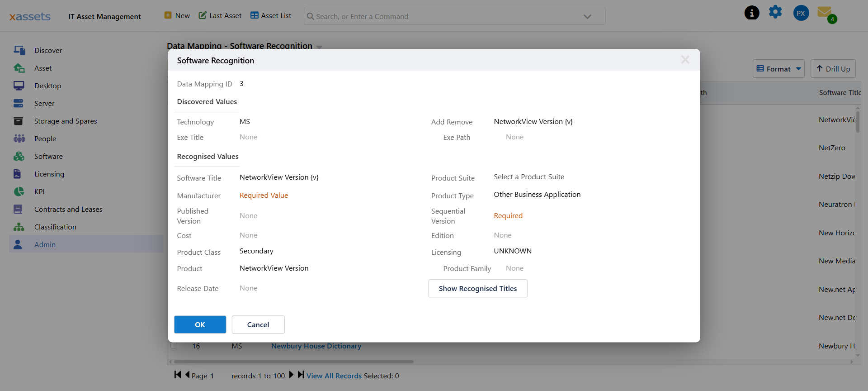
Task: Click the Discover sidebar icon
Action: (x=19, y=50)
